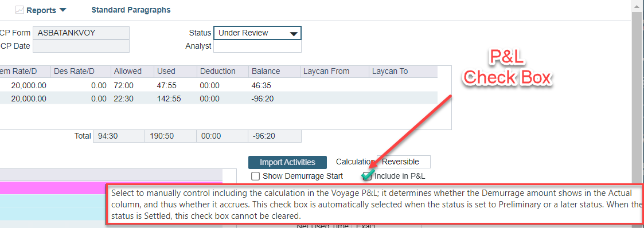Click the Import Activities button
This screenshot has height=228, width=644.
(287, 162)
